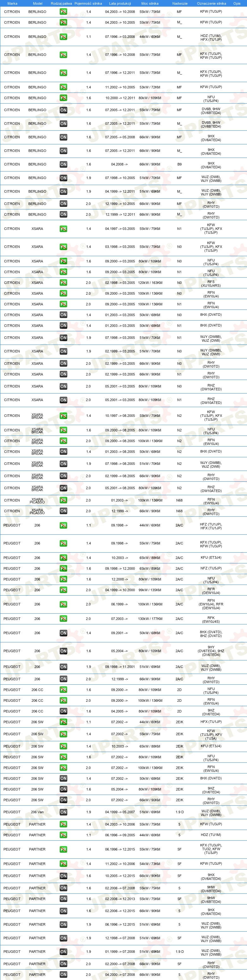Click petrol icon in Berlingo 1.6 NFU row
The width and height of the screenshot is (247, 980).
pyautogui.click(x=63, y=98)
